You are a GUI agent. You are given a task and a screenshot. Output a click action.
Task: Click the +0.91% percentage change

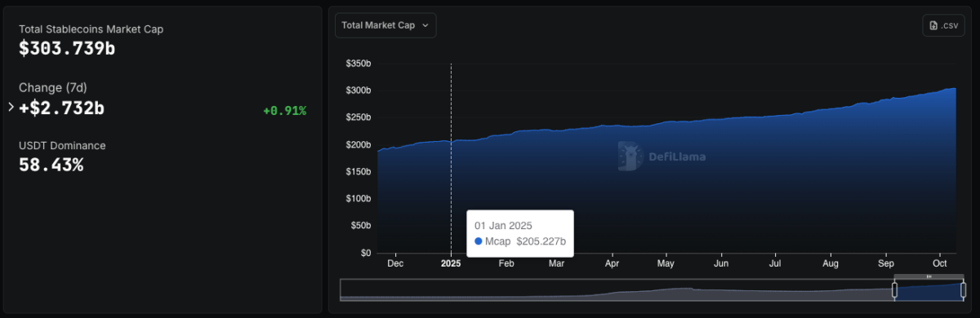click(x=284, y=111)
